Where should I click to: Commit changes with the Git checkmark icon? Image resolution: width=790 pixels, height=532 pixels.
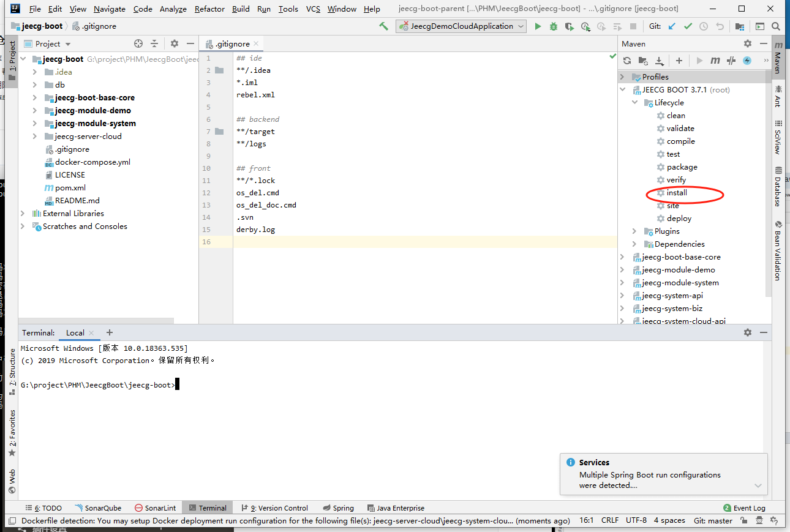click(x=688, y=26)
